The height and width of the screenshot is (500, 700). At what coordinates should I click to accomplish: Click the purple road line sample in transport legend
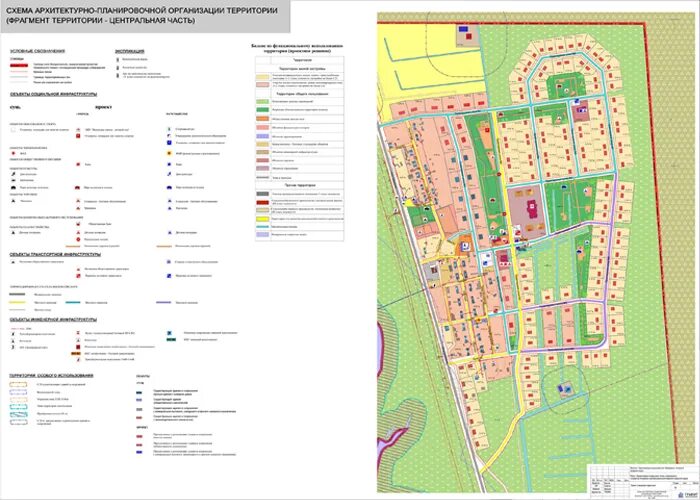point(164,302)
